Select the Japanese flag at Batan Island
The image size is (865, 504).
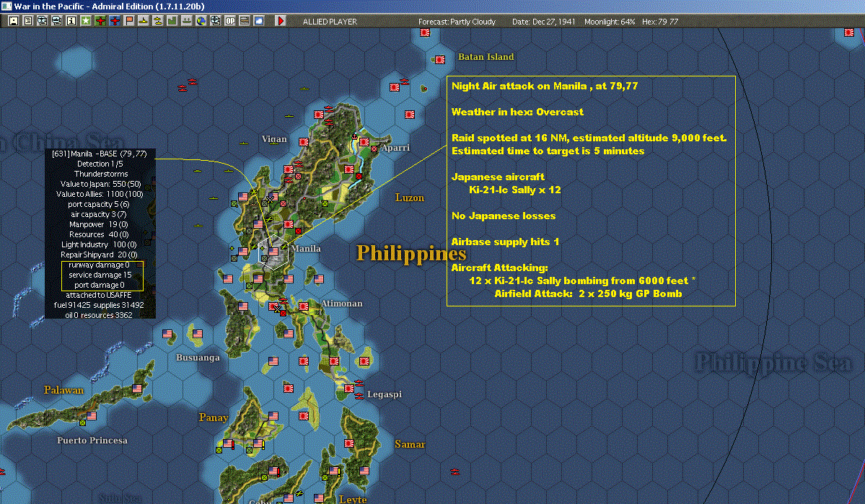pyautogui.click(x=439, y=60)
